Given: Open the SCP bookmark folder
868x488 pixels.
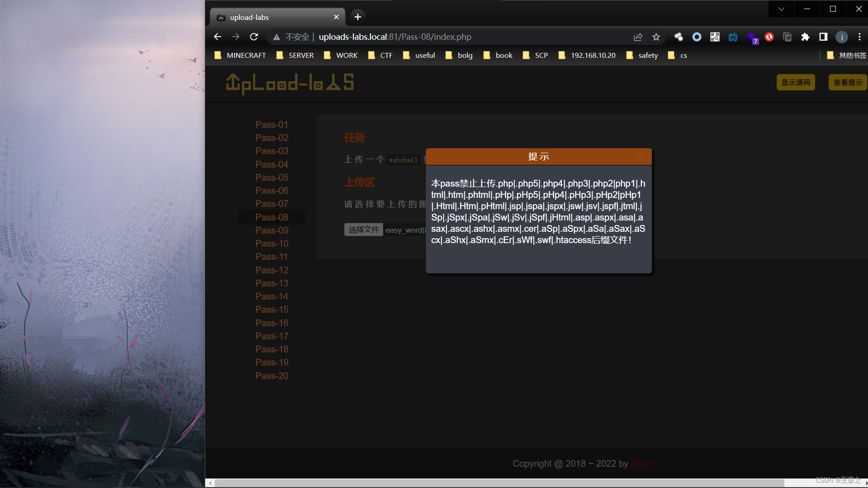Looking at the screenshot, I should [535, 55].
